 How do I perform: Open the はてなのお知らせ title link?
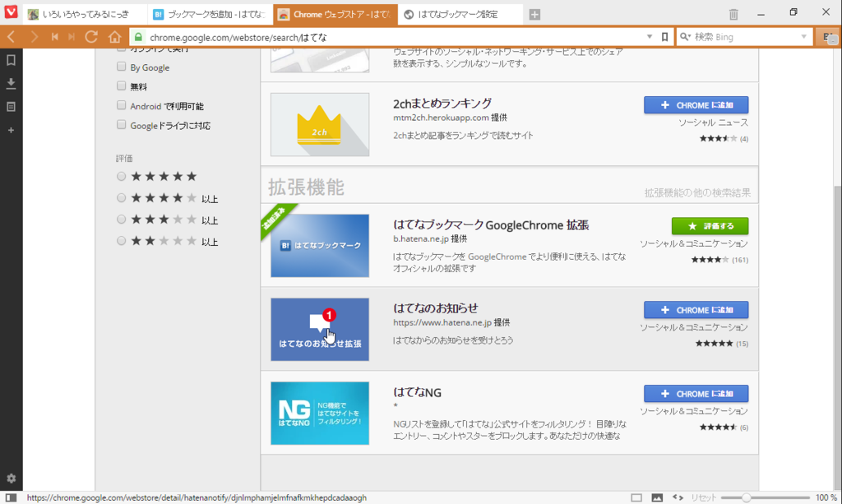[x=436, y=308]
